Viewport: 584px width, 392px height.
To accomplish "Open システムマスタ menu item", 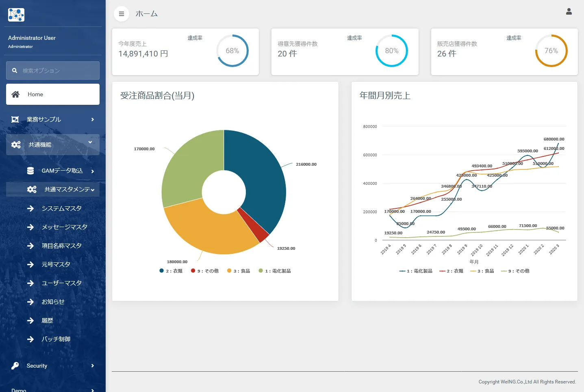I will pos(61,208).
